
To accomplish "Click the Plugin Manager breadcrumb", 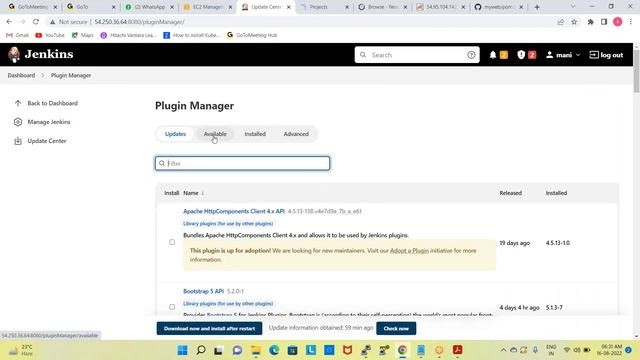I will (x=71, y=76).
